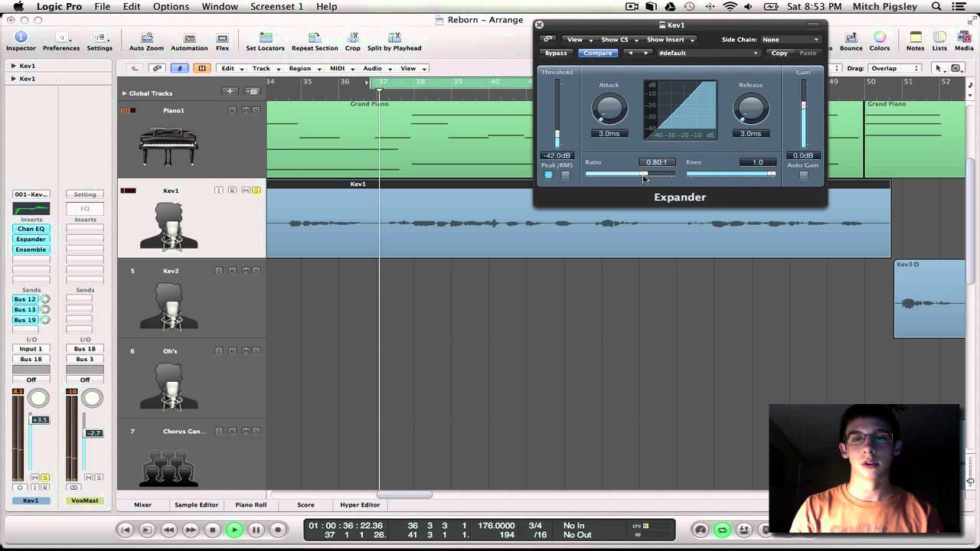Image resolution: width=980 pixels, height=551 pixels.
Task: Click the Expander Knee slider
Action: coord(731,174)
